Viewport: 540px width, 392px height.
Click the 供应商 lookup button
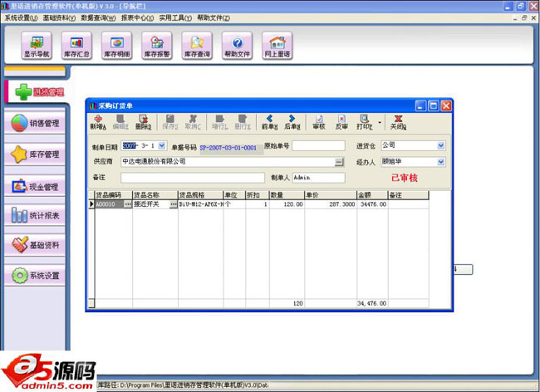coord(339,162)
